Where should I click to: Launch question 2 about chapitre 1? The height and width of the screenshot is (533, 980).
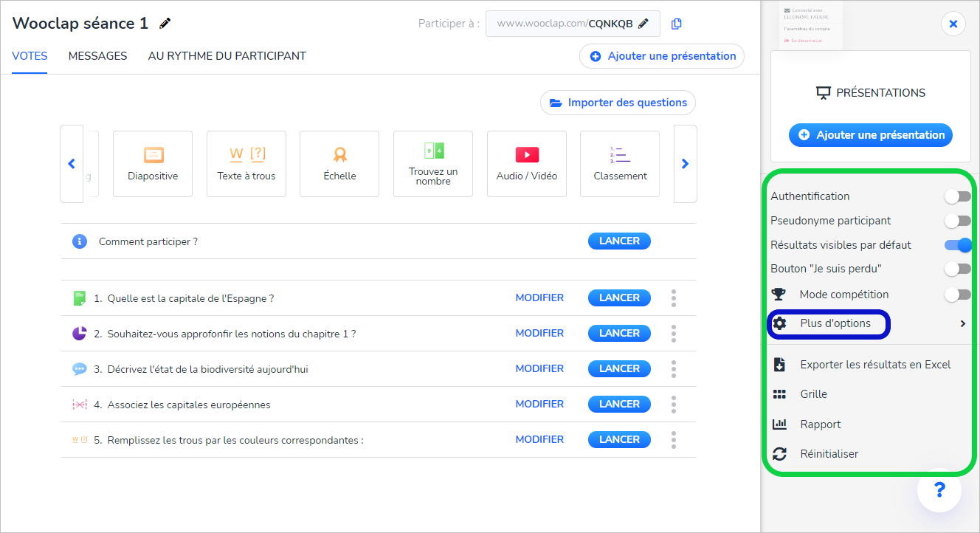coord(619,333)
